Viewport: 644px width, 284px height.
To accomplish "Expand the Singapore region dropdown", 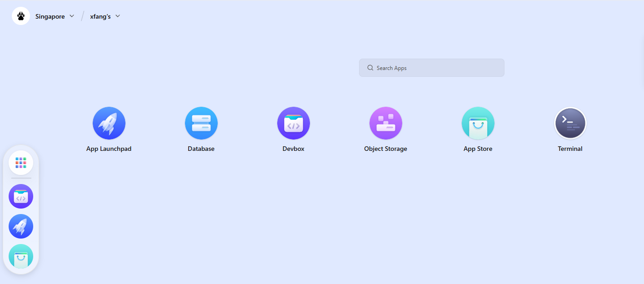I will (x=72, y=16).
